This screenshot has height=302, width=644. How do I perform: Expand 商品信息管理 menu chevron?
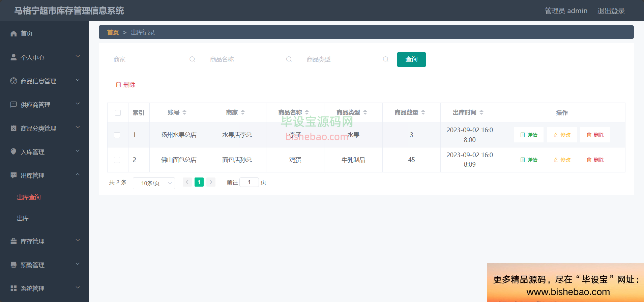coord(78,80)
